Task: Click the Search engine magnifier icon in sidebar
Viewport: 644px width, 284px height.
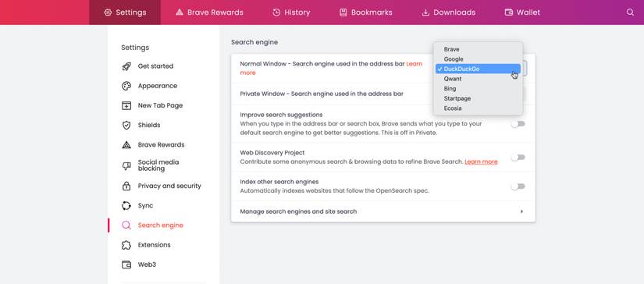Action: (126, 225)
